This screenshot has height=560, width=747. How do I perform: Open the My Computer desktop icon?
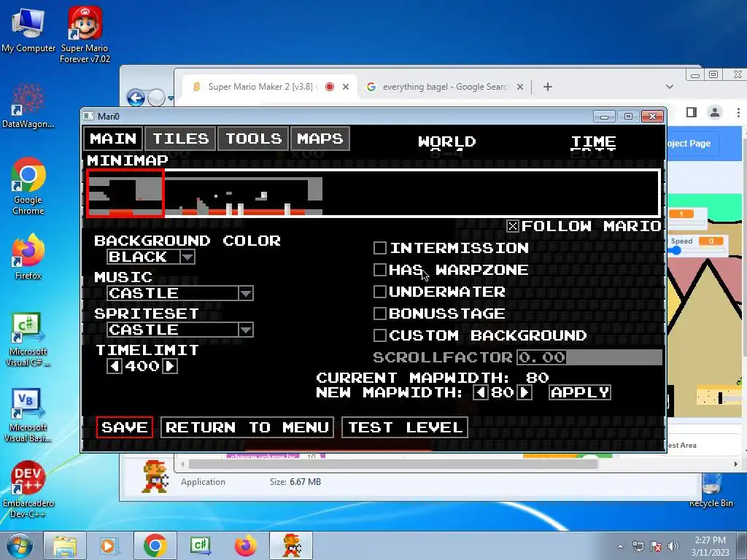point(28,29)
